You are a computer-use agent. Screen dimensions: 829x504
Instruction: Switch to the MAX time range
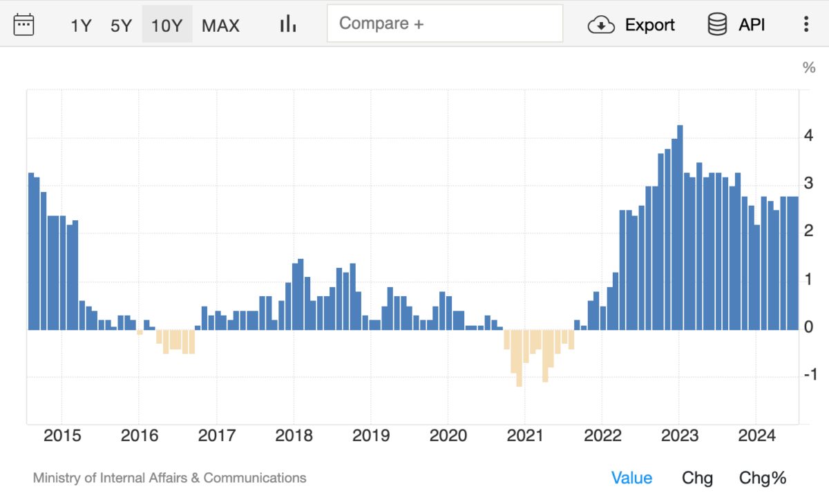click(220, 25)
